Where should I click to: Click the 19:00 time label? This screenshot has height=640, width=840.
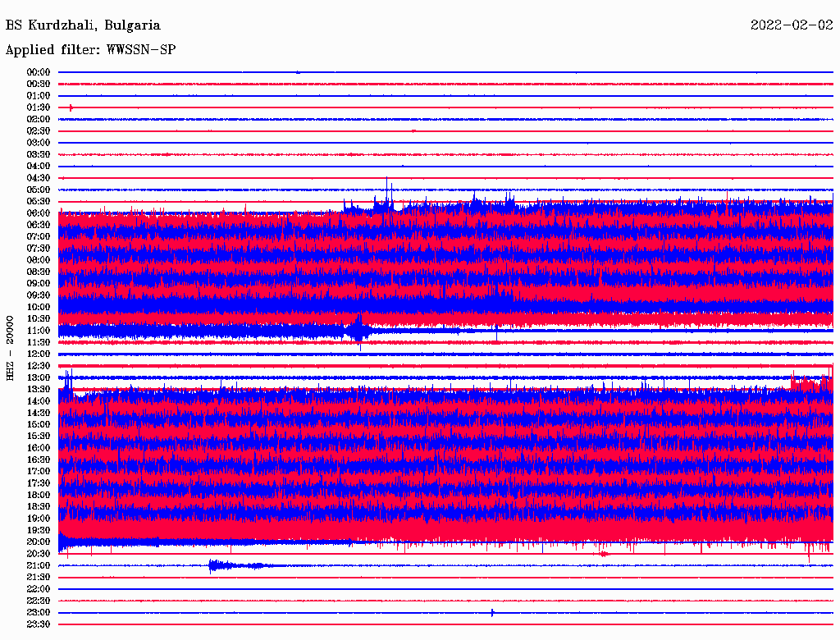(39, 519)
